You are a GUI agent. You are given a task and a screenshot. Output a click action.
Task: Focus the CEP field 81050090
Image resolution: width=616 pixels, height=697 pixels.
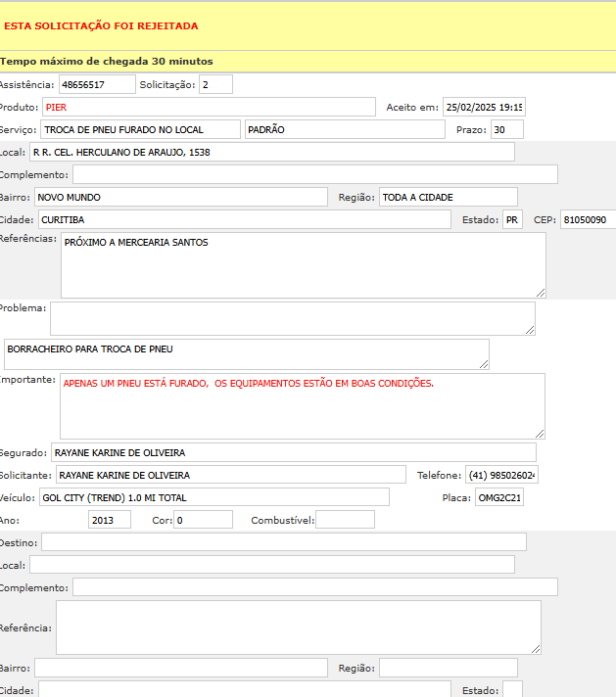588,220
